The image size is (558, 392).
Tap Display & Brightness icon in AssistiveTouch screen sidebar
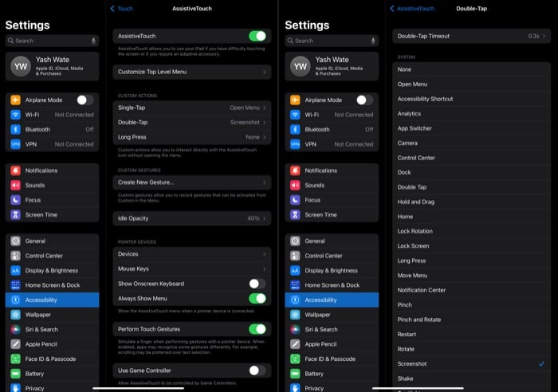(15, 270)
